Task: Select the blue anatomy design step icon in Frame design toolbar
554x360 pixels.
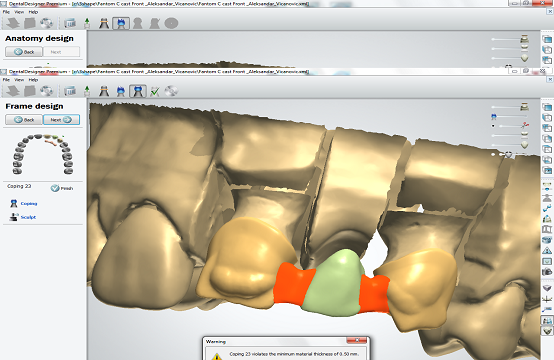Action: coord(121,91)
